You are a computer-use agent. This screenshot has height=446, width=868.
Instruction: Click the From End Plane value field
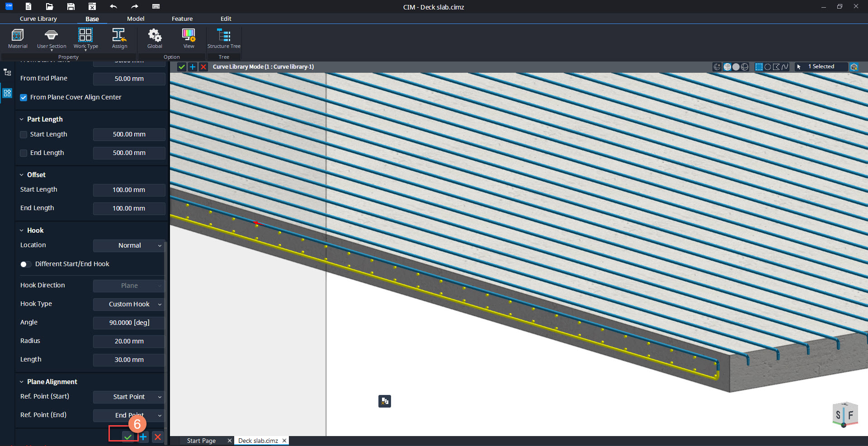pos(129,79)
